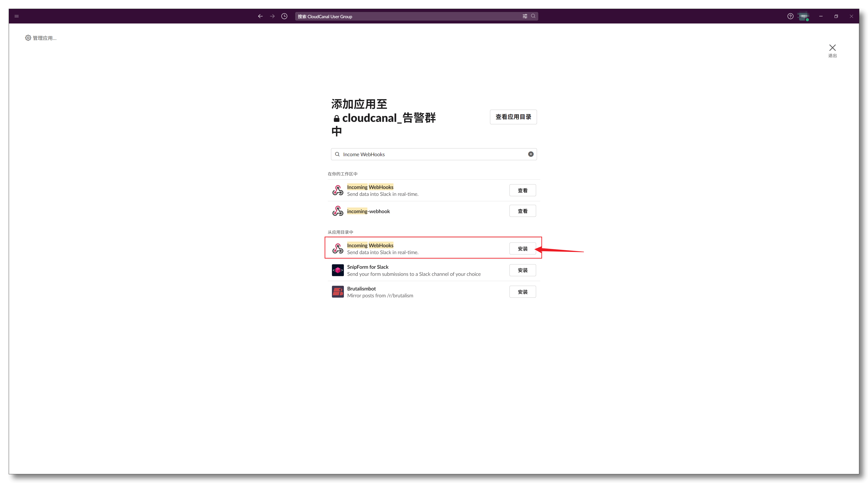Click the lock icon before cloudcanal_告警群
The image size is (868, 483).
coord(336,118)
